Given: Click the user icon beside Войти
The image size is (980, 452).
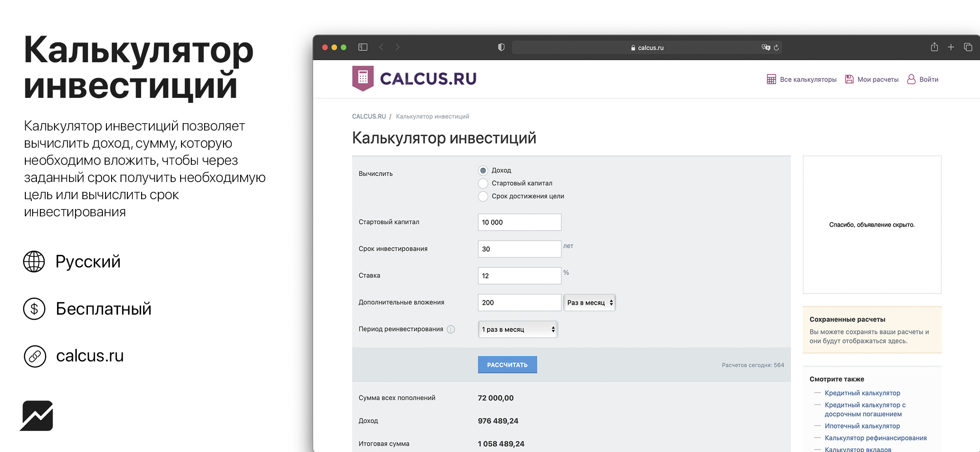Looking at the screenshot, I should (x=911, y=79).
